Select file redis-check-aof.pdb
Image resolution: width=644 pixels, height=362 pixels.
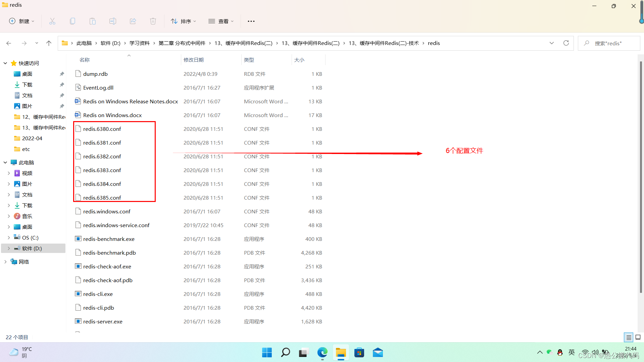click(x=108, y=280)
